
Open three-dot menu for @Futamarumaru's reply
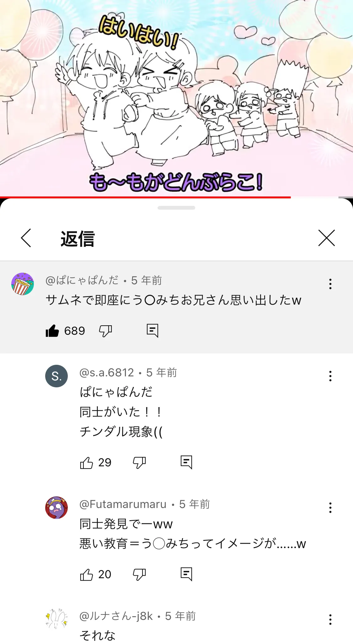330,508
